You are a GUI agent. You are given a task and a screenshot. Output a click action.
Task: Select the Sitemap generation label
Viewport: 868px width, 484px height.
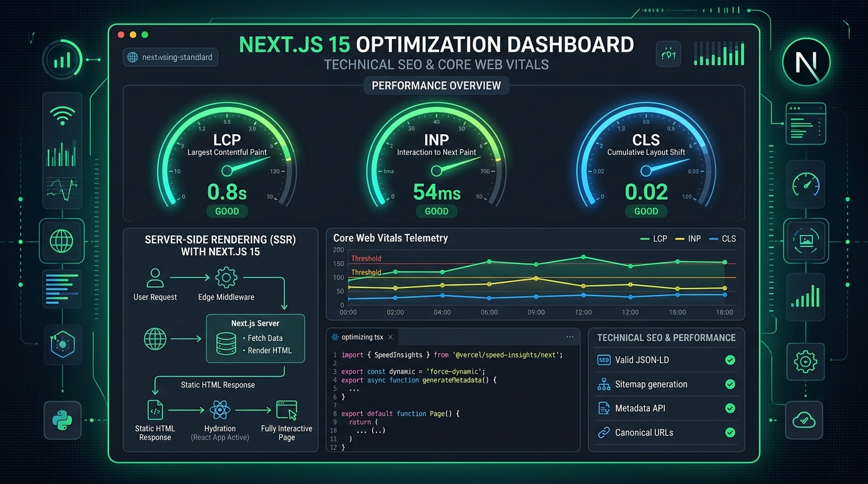(651, 384)
